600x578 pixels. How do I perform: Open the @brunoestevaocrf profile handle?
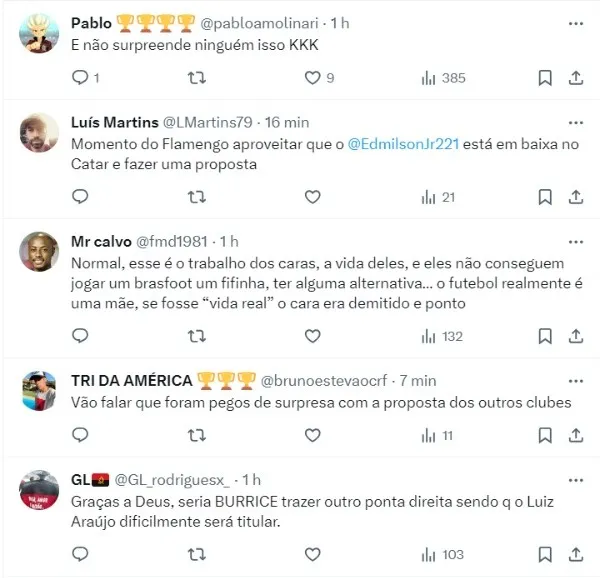[324, 381]
